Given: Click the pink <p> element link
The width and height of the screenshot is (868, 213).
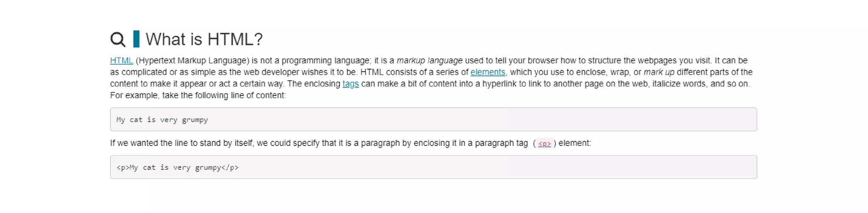Looking at the screenshot, I should (x=544, y=144).
